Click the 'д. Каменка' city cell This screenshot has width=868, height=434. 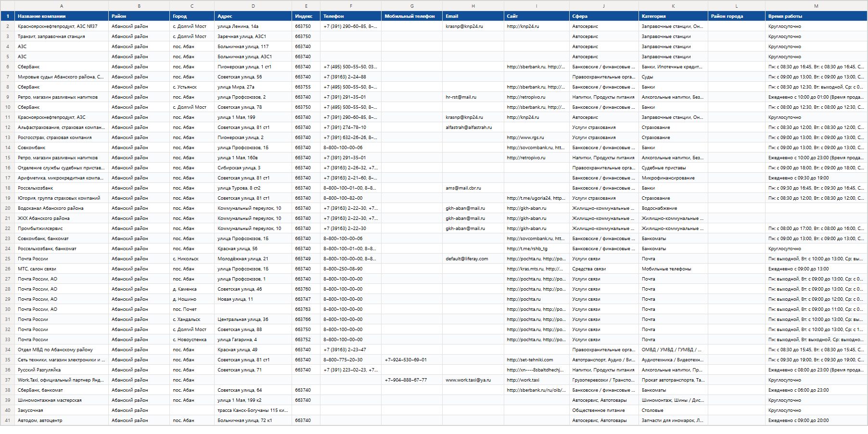tap(192, 289)
